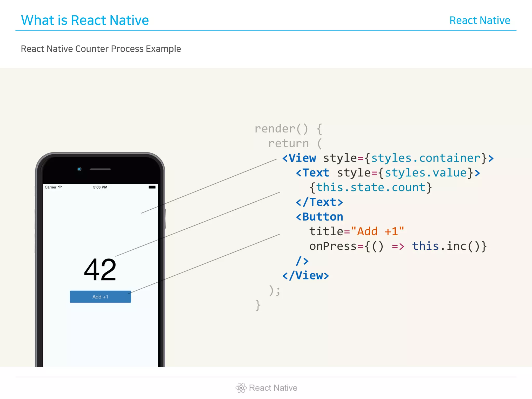Click the React Native label at top right
Viewport: 532px width, 399px height.
(x=480, y=20)
